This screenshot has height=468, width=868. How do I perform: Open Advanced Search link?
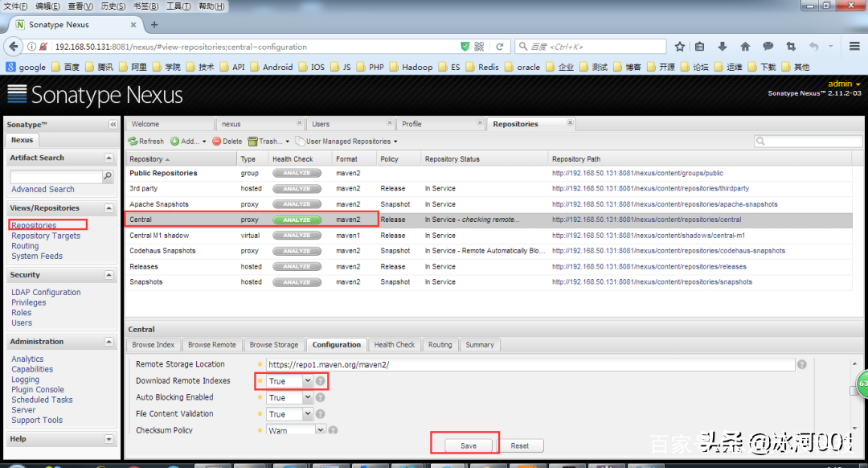(43, 190)
